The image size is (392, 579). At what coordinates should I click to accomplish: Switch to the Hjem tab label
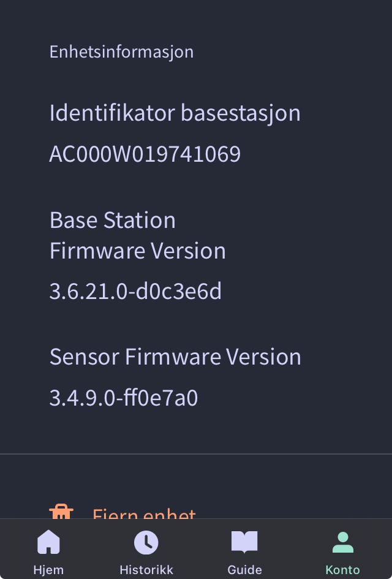48,570
